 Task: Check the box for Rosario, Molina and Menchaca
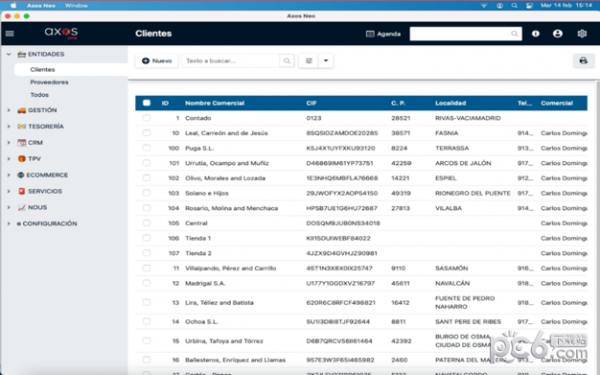coord(146,208)
